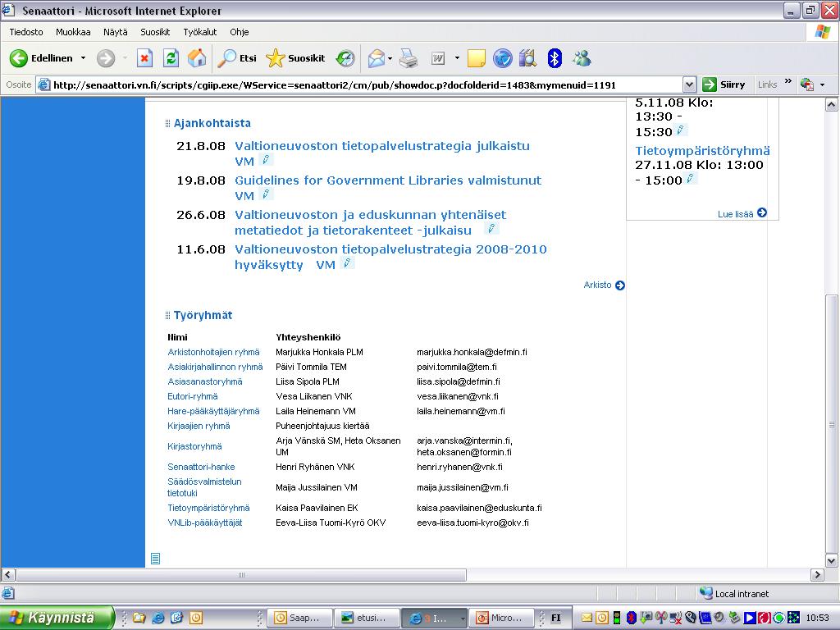Image resolution: width=840 pixels, height=630 pixels.
Task: Print the page with the printer icon
Action: [409, 58]
